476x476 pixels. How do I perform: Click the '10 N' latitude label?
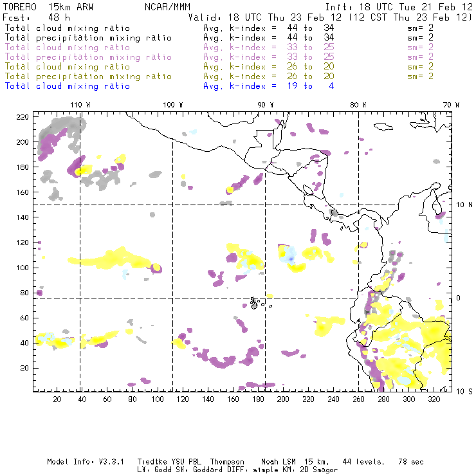(x=464, y=205)
